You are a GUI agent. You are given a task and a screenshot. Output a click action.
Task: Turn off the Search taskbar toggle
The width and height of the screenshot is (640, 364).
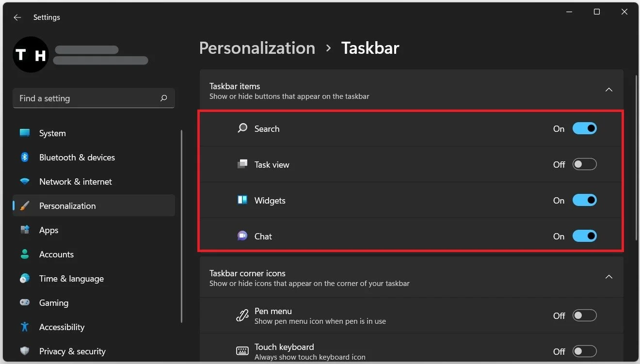click(x=585, y=128)
